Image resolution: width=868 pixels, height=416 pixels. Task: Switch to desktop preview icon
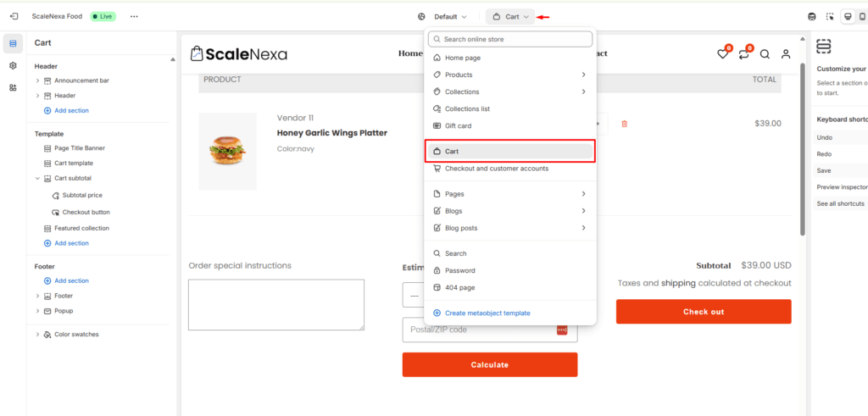[848, 17]
